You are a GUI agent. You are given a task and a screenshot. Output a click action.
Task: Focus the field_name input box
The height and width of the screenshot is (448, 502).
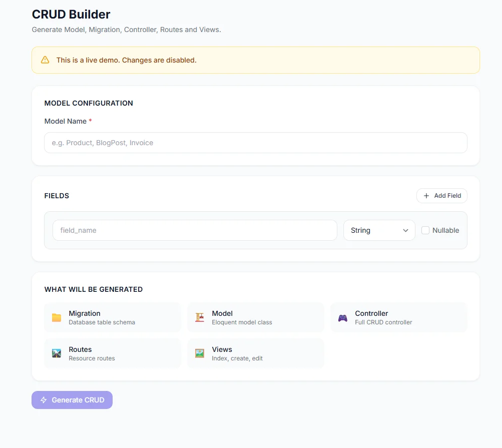(x=195, y=230)
